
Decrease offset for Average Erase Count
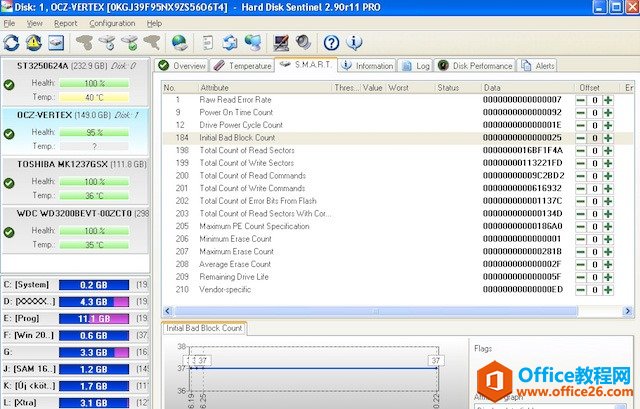pyautogui.click(x=581, y=265)
